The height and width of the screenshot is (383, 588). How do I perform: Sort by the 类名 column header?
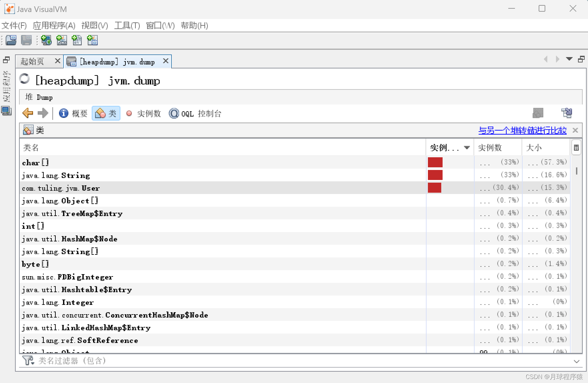coord(223,148)
